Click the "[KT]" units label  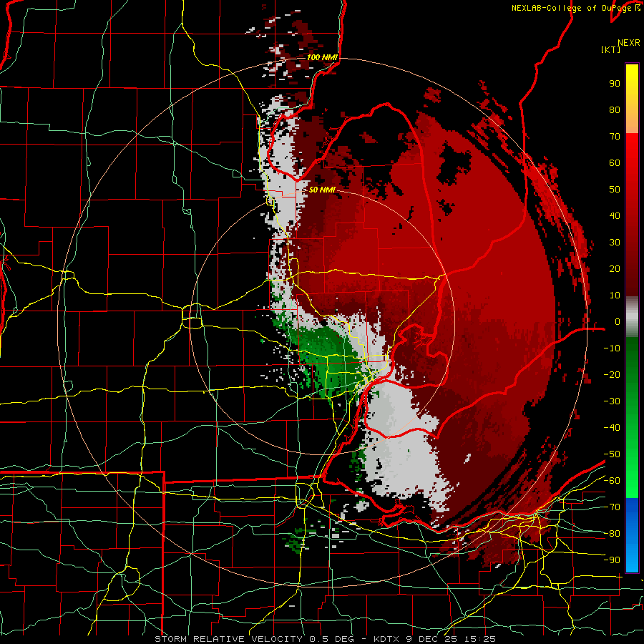[611, 49]
